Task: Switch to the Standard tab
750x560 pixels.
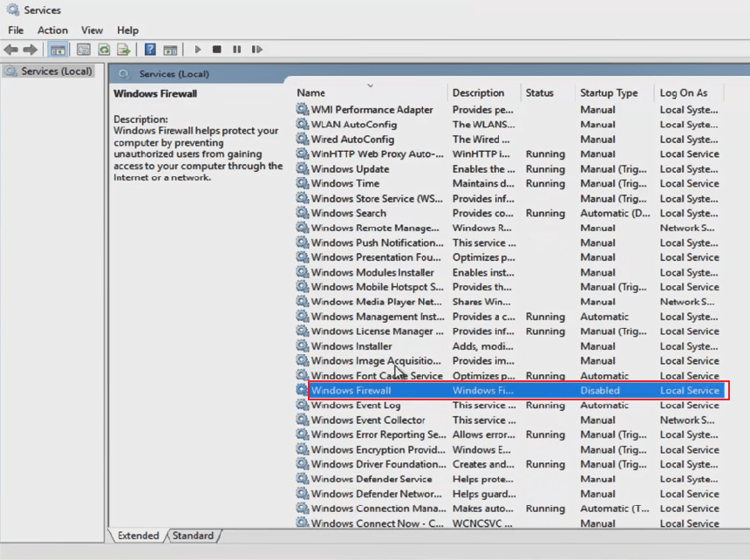Action: click(x=193, y=536)
